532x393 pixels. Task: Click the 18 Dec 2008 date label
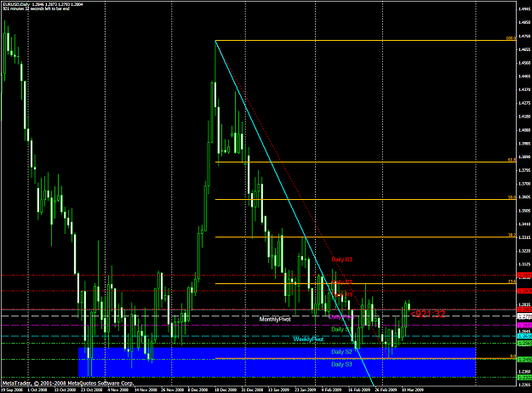224,390
